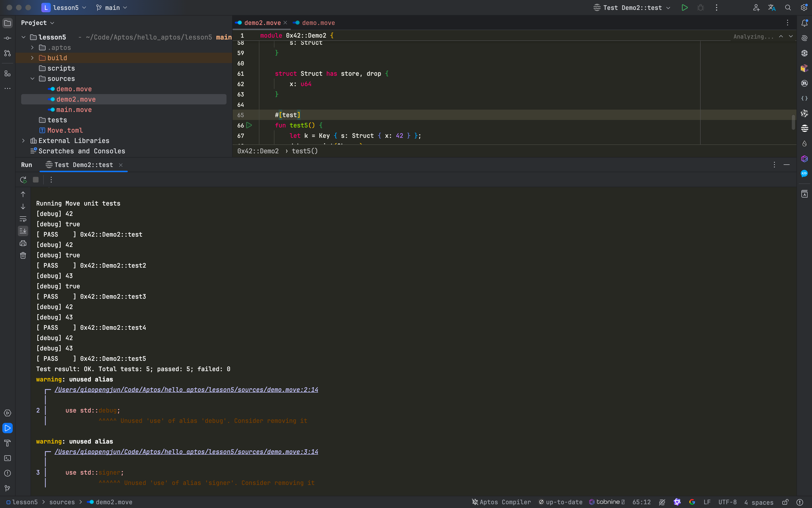Open the Project view dropdown
Image resolution: width=812 pixels, height=508 pixels.
point(38,23)
